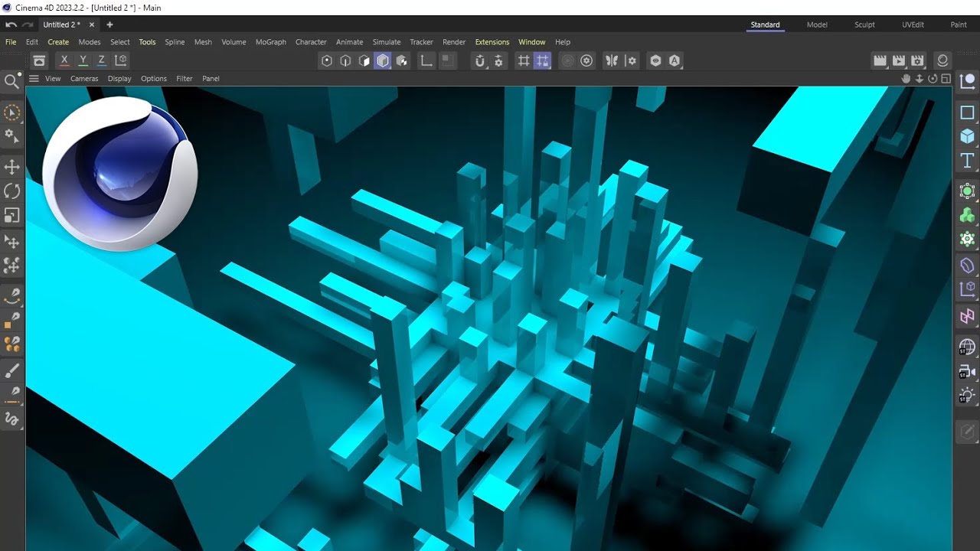Switch to the UVEdit layout tab
980x551 pixels.
click(x=913, y=24)
